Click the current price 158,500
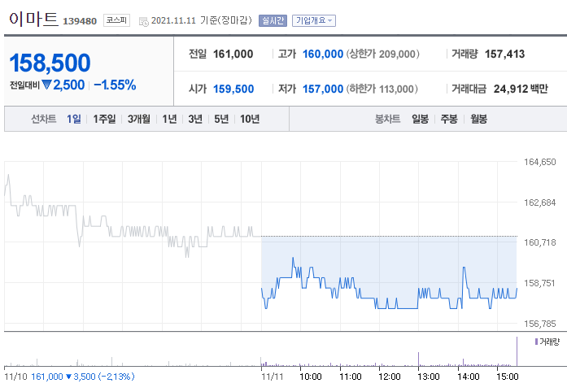This screenshot has width=567, height=392. pos(50,63)
